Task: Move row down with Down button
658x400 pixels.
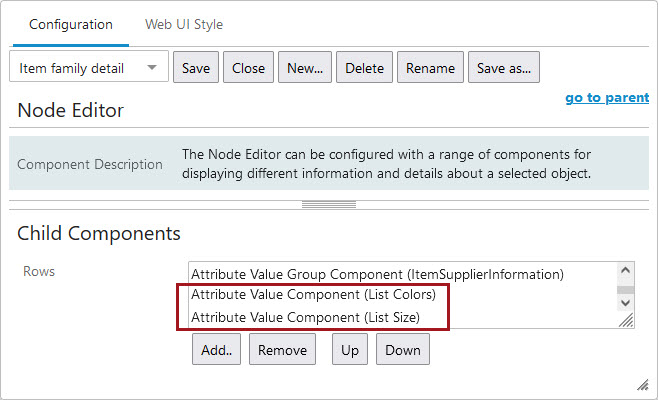Action: coord(403,350)
